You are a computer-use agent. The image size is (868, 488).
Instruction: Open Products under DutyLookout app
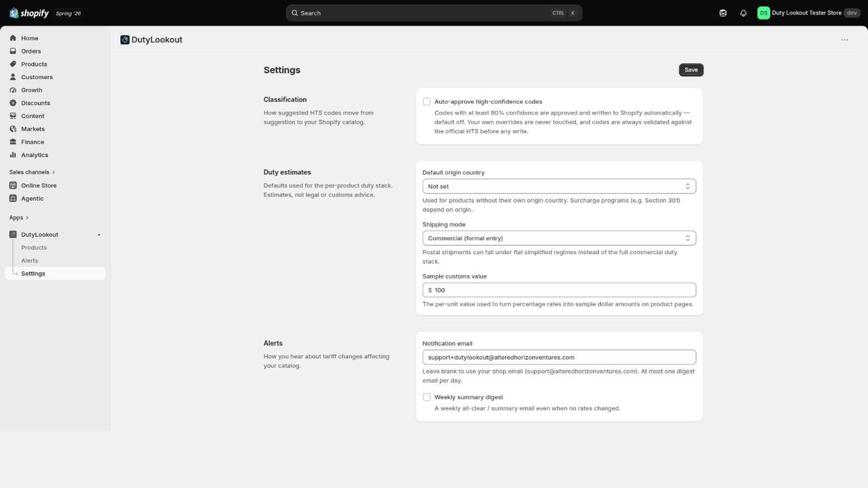[x=34, y=247]
